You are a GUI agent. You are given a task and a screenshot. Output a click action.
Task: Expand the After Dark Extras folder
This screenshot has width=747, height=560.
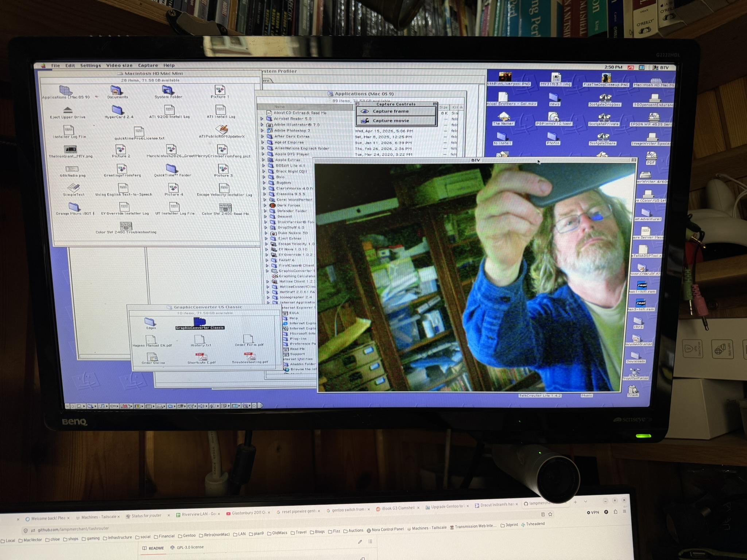click(x=262, y=136)
